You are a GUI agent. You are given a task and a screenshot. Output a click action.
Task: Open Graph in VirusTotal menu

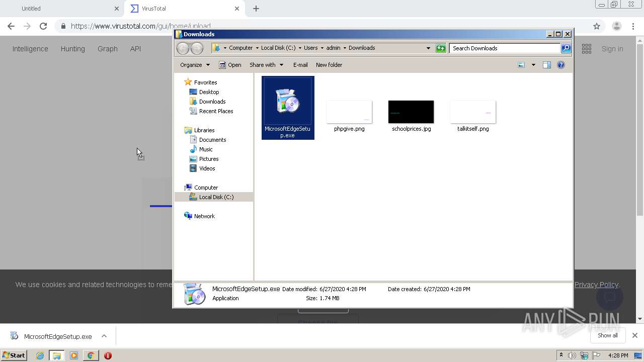tap(108, 49)
